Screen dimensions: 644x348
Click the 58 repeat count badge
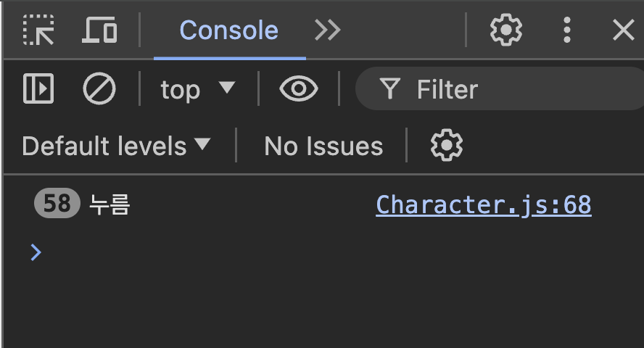[57, 204]
